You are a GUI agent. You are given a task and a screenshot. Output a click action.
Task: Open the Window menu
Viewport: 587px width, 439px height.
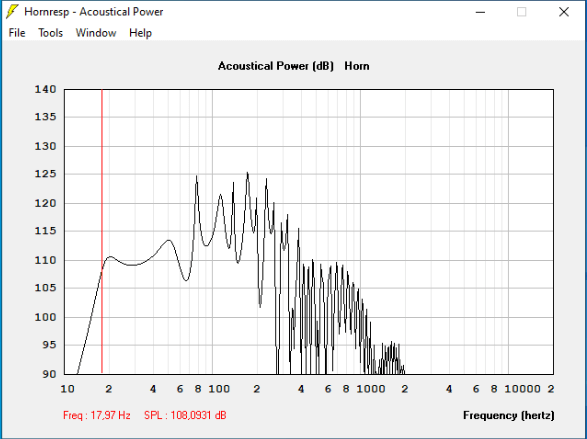click(96, 33)
